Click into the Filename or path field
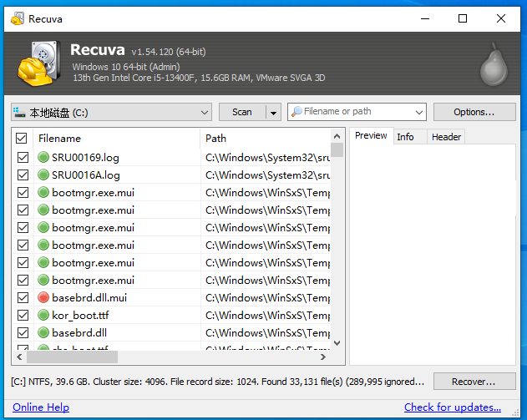Screen dimensions: 527x420 coord(357,112)
